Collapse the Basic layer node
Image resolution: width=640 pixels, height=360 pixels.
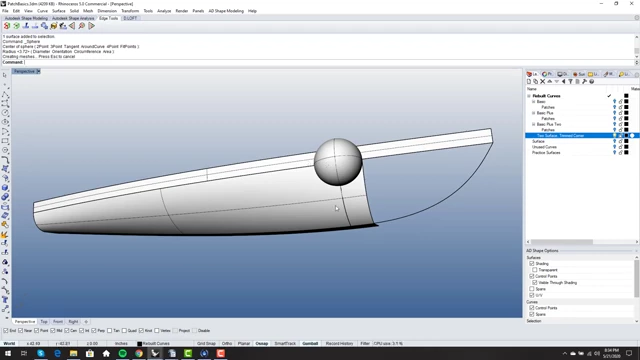[x=533, y=102]
